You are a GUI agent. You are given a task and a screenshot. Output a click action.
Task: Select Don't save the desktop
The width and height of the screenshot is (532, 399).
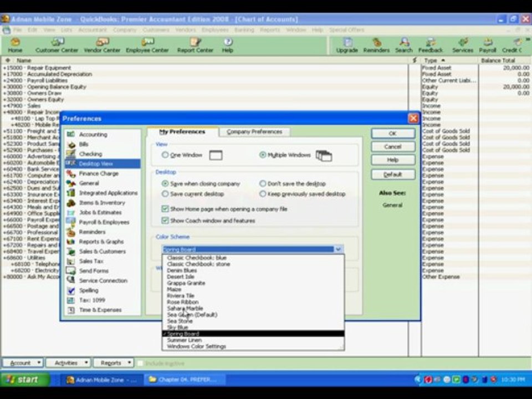point(263,183)
